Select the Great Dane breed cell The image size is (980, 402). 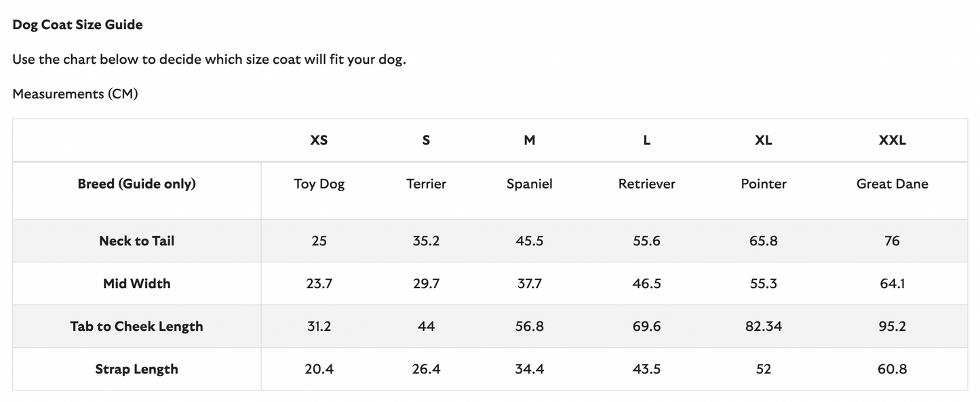[892, 184]
